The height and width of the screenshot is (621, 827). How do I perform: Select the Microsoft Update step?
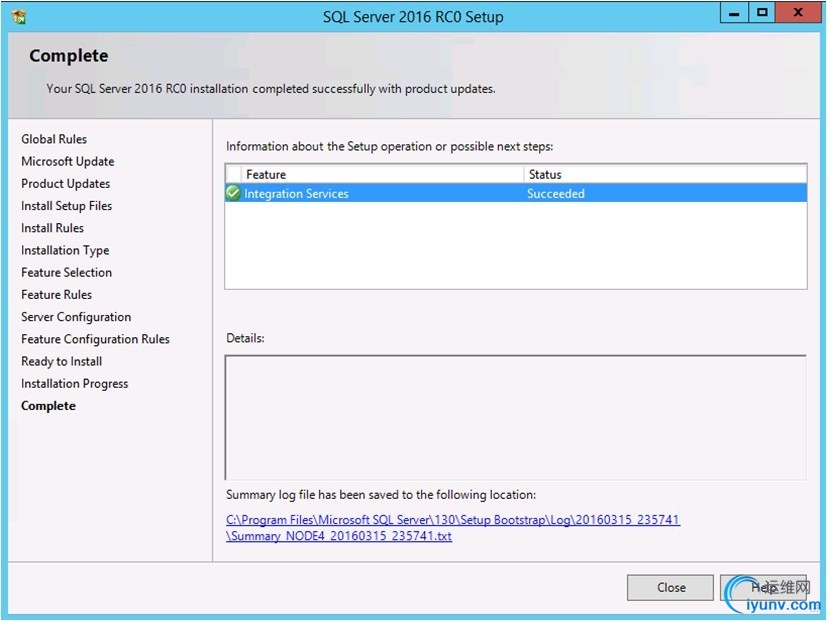(68, 161)
